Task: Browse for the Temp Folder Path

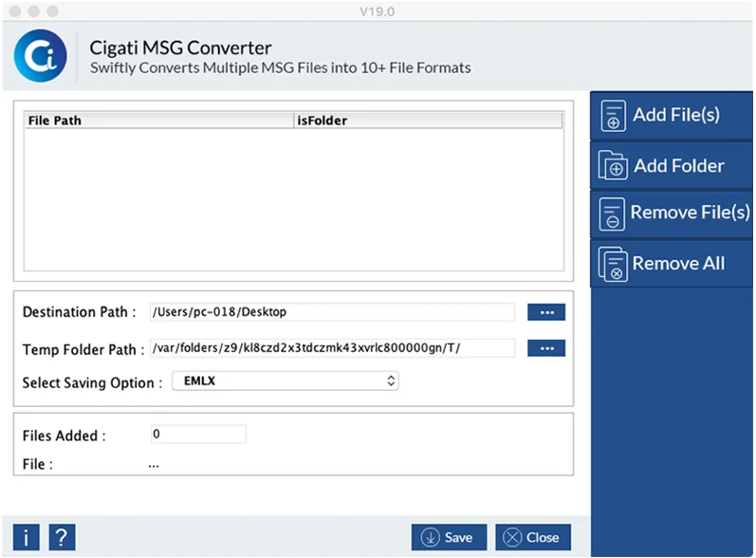Action: click(545, 348)
